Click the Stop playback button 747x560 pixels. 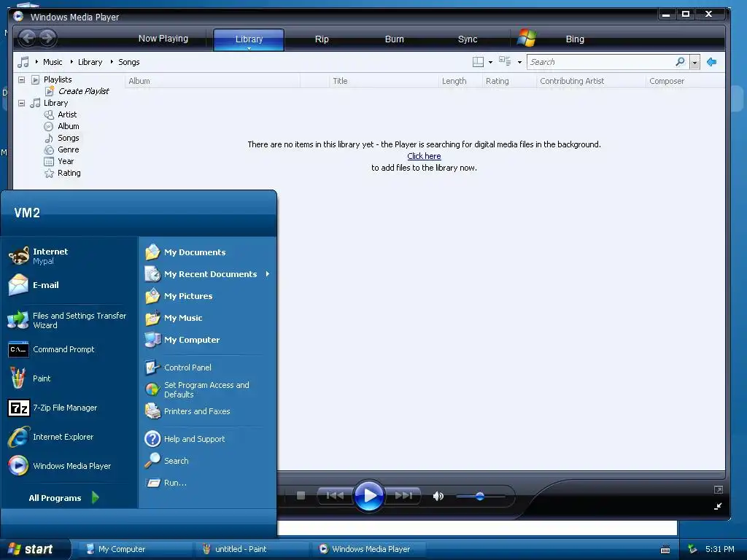(301, 496)
